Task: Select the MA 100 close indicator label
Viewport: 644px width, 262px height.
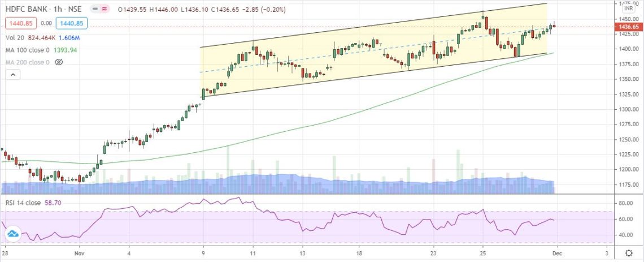Action: pyautogui.click(x=28, y=49)
